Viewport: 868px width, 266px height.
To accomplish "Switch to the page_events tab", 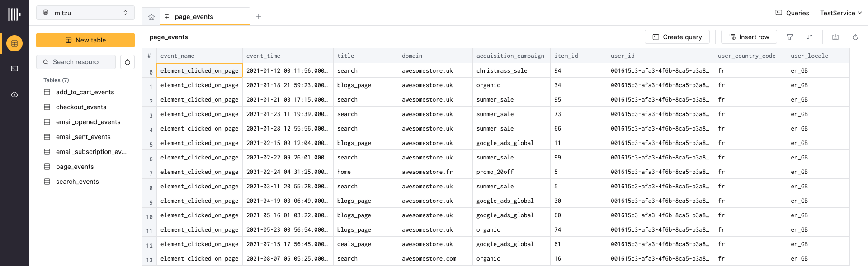I will pyautogui.click(x=194, y=17).
